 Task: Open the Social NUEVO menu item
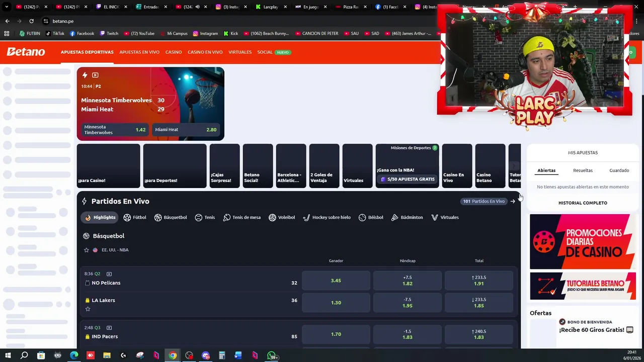point(274,52)
